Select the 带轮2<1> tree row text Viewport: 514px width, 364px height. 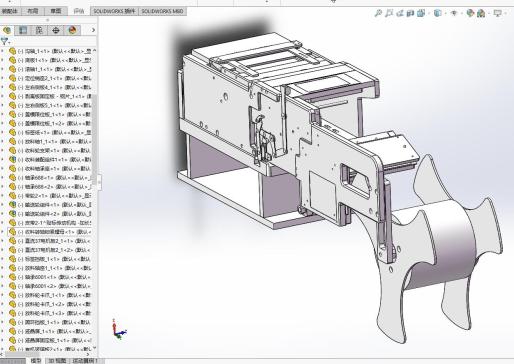(54, 196)
